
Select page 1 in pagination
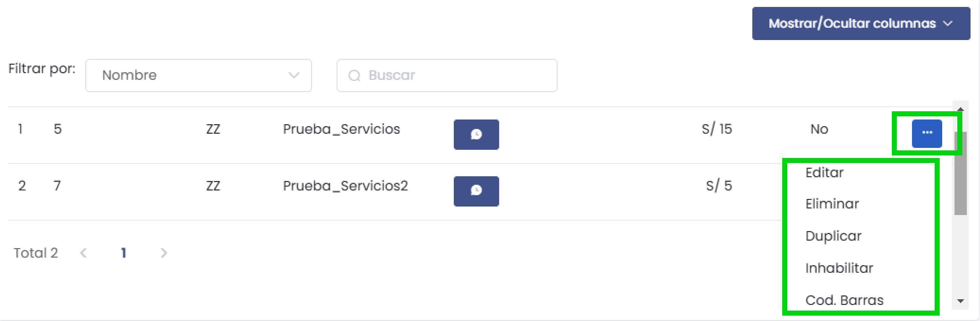point(123,253)
